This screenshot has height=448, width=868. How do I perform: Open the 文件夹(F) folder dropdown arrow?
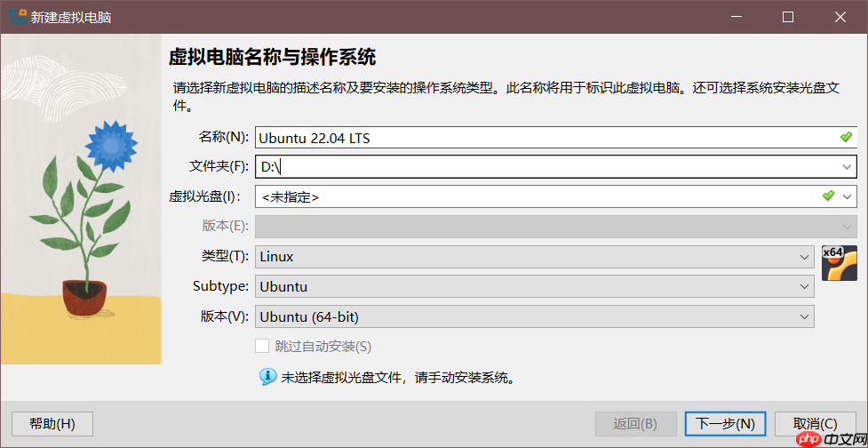pos(847,167)
